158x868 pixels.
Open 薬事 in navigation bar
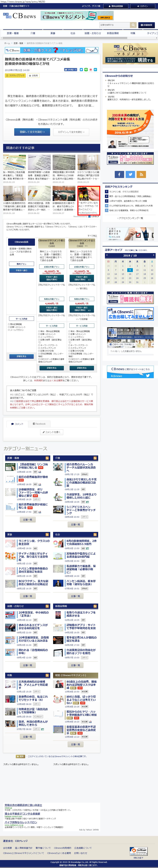coord(53,33)
